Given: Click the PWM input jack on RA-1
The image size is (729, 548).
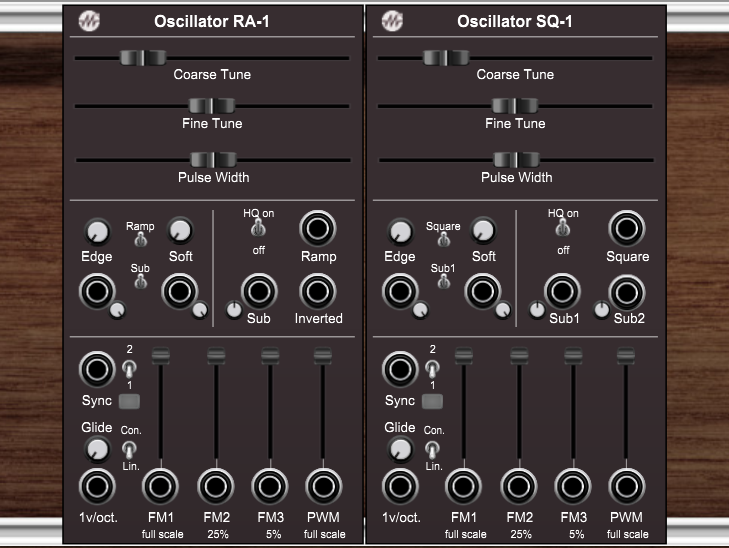Looking at the screenshot, I should click(x=324, y=487).
